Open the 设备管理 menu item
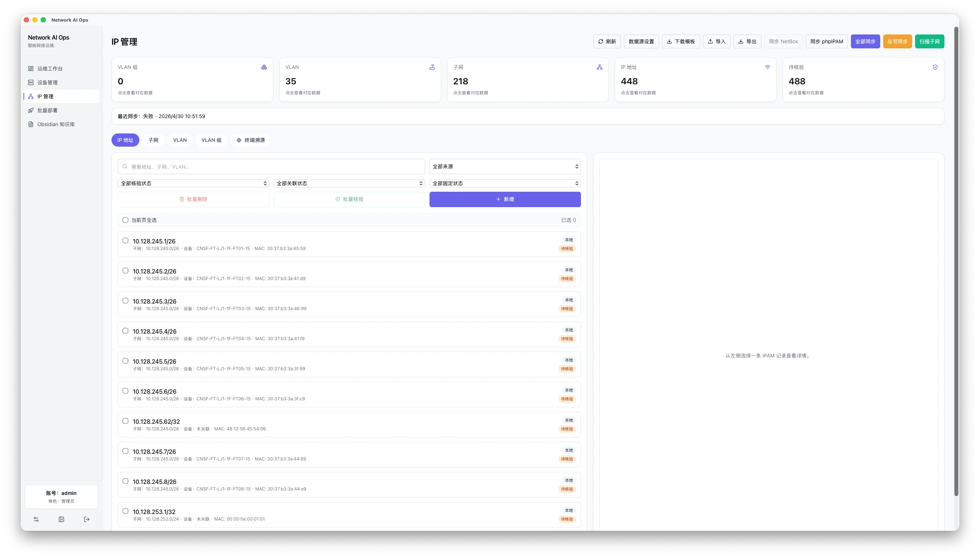Screen dimensions: 980x558 pos(61,82)
